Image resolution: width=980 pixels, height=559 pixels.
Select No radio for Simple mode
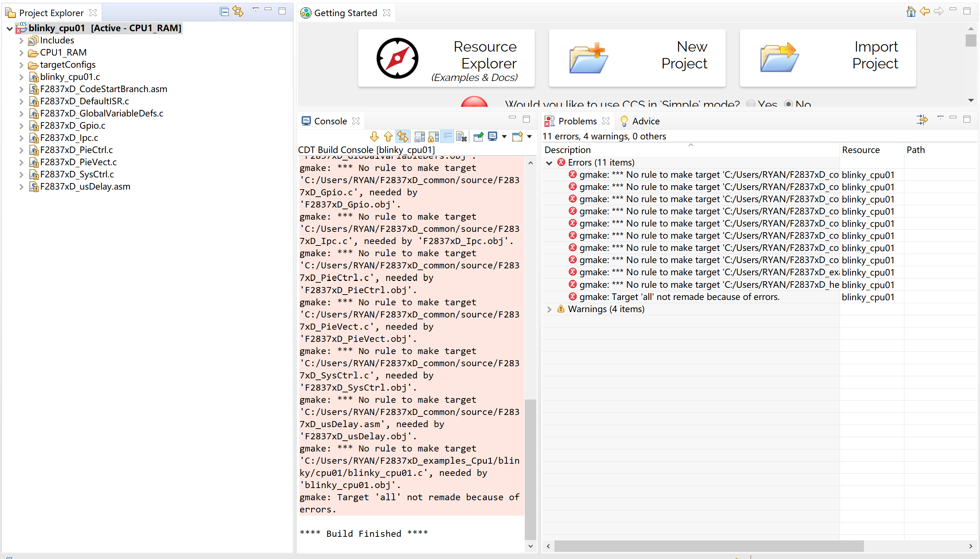[x=788, y=104]
